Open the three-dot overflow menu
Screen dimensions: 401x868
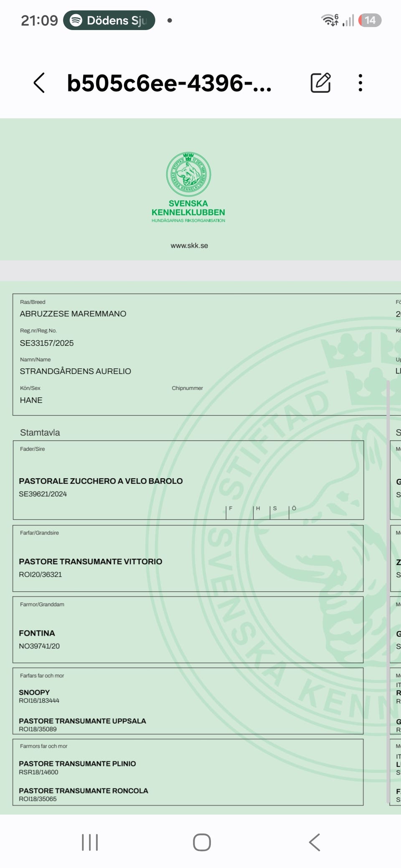tap(360, 83)
